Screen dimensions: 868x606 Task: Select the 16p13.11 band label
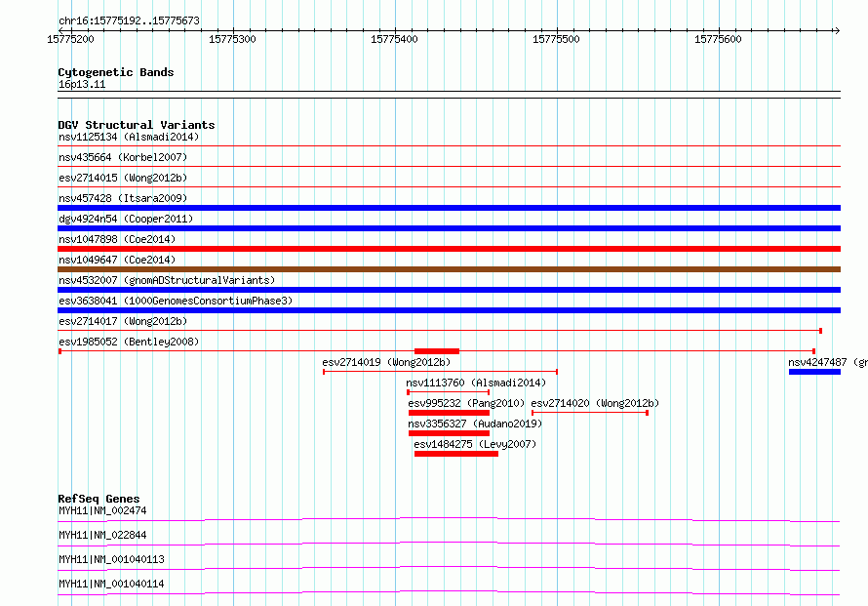click(82, 84)
